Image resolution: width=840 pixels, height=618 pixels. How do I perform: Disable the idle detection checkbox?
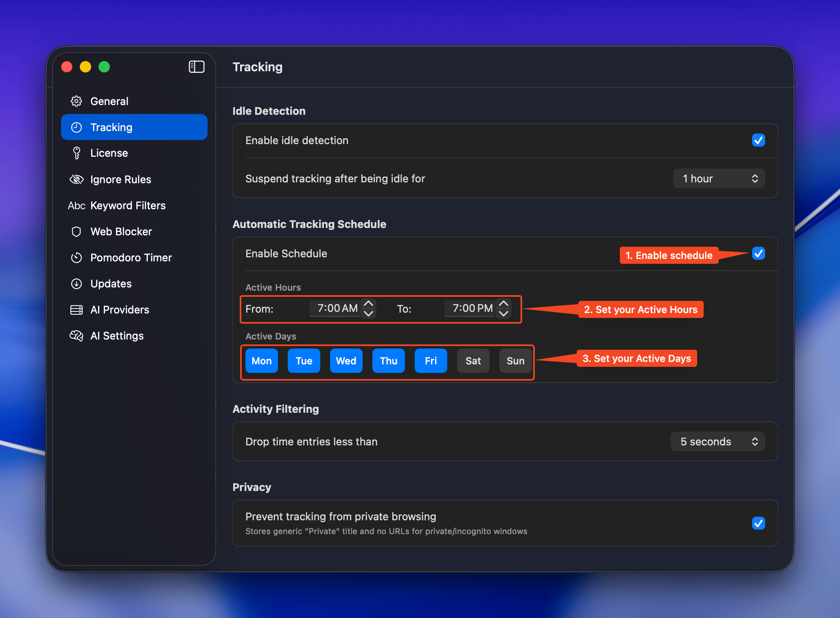[758, 140]
